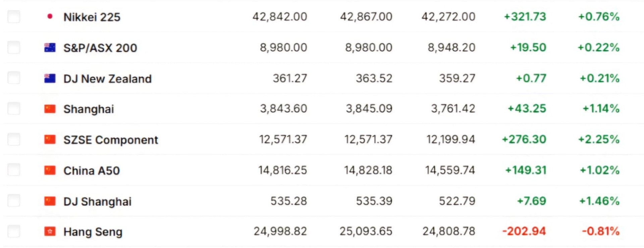The height and width of the screenshot is (248, 644).
Task: Open the Hang Seng index link
Action: (93, 232)
